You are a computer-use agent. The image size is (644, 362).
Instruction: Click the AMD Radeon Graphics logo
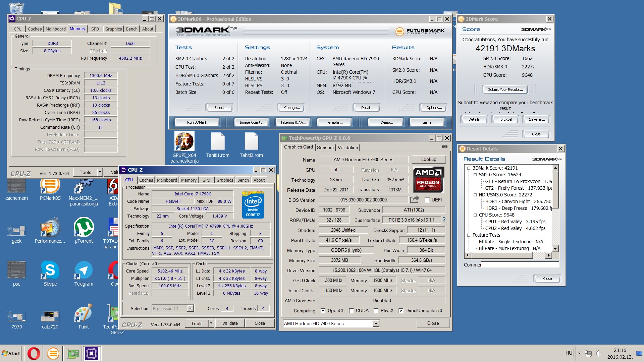pos(428,179)
